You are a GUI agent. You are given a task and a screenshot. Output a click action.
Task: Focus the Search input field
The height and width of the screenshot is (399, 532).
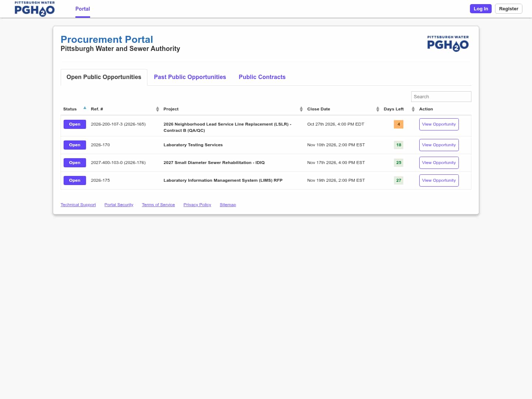(441, 96)
